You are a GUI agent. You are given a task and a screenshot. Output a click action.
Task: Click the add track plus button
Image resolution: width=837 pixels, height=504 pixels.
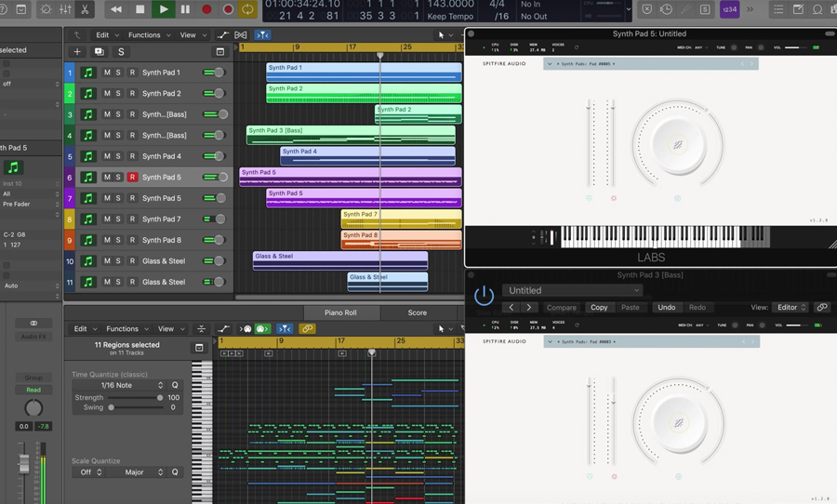[x=77, y=52]
